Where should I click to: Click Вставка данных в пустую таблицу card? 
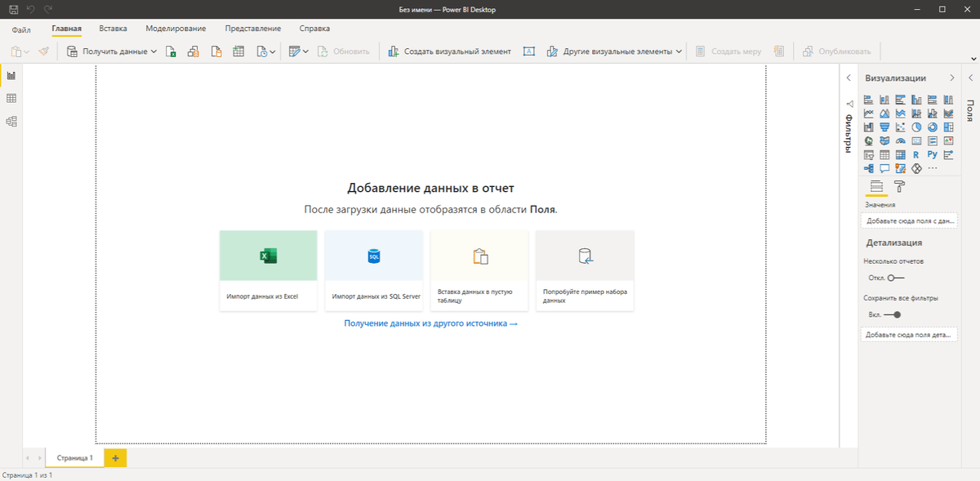[x=479, y=270]
